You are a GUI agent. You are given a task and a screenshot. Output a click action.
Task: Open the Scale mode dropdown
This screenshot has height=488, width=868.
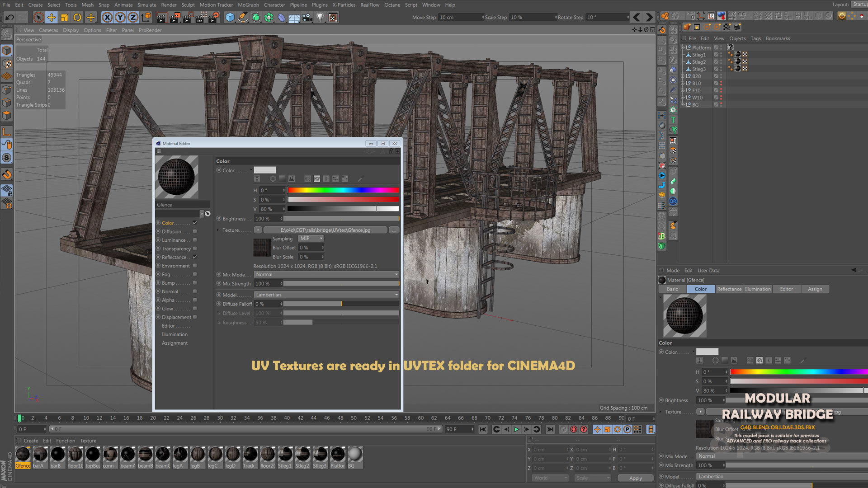tap(592, 478)
